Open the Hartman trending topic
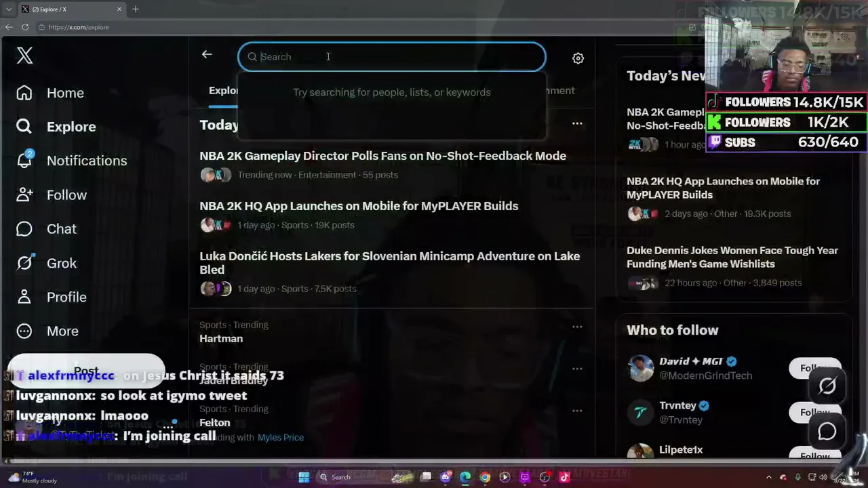This screenshot has width=868, height=488. [x=221, y=339]
